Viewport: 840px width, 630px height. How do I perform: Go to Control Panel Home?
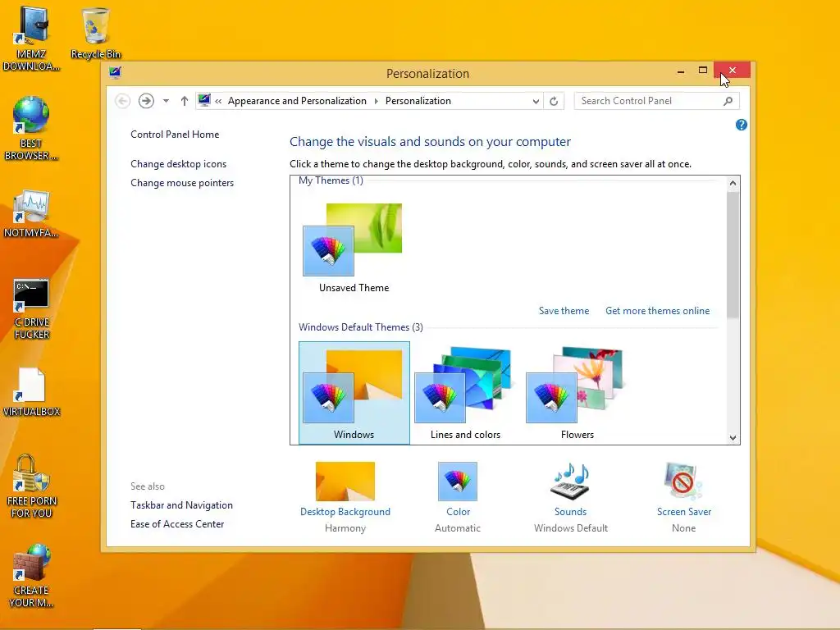coord(175,135)
